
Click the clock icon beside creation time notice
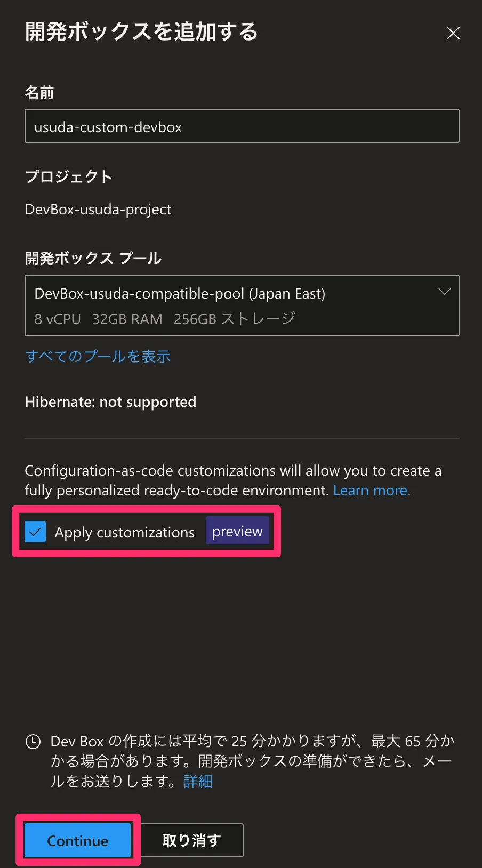pyautogui.click(x=33, y=742)
